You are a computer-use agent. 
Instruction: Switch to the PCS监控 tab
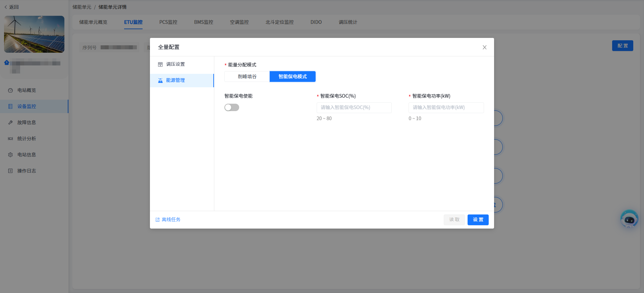coord(168,22)
